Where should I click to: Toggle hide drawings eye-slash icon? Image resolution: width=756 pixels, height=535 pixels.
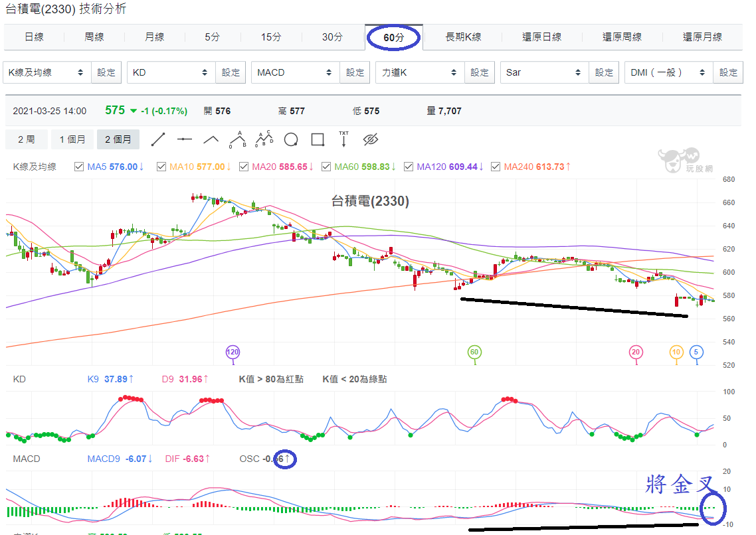(370, 139)
